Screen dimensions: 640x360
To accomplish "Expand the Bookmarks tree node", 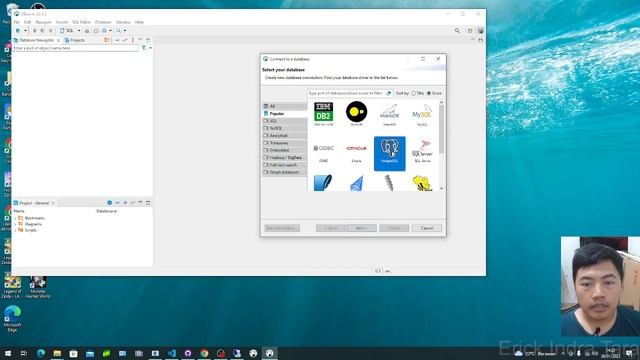I will click(16, 218).
